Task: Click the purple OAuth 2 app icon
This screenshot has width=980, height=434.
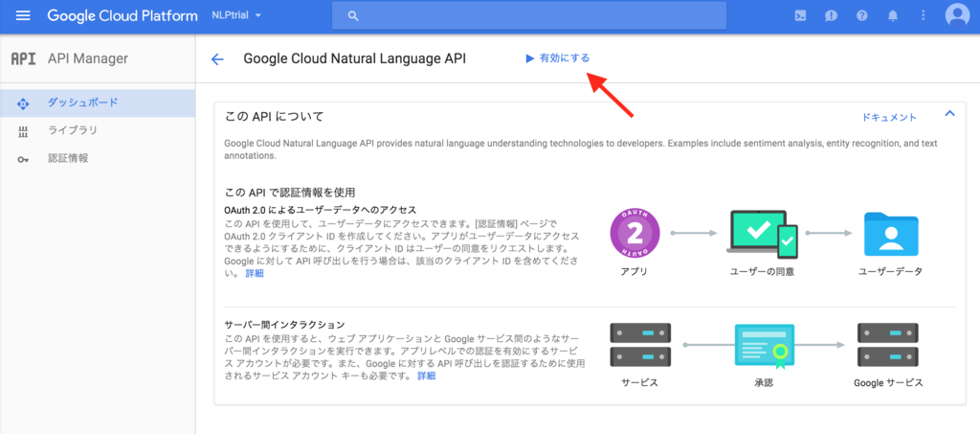Action: [x=635, y=234]
